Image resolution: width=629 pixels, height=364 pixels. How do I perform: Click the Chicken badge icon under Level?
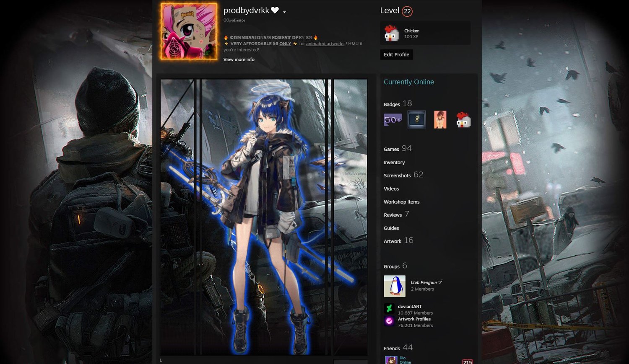coord(392,33)
